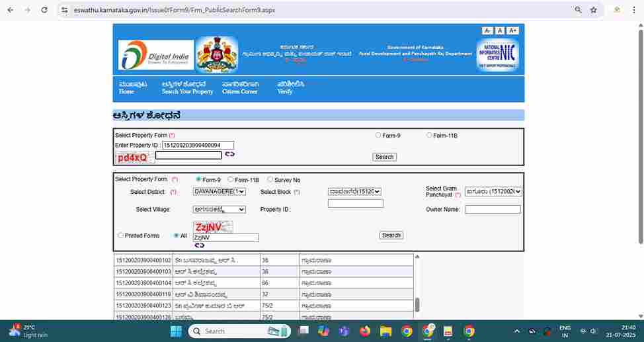Reload the eSwathu page
644x342 pixels.
[x=44, y=10]
